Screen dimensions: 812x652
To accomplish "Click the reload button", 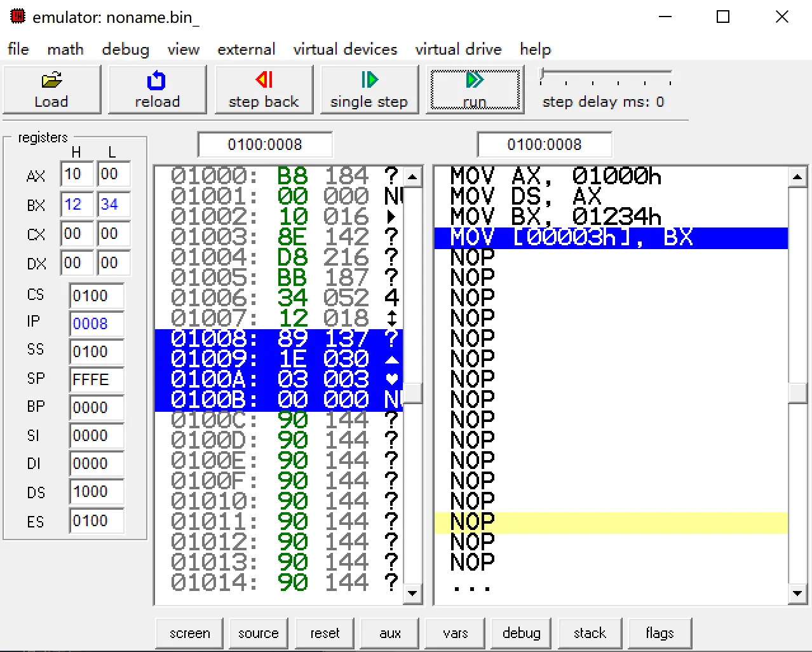I will (157, 90).
